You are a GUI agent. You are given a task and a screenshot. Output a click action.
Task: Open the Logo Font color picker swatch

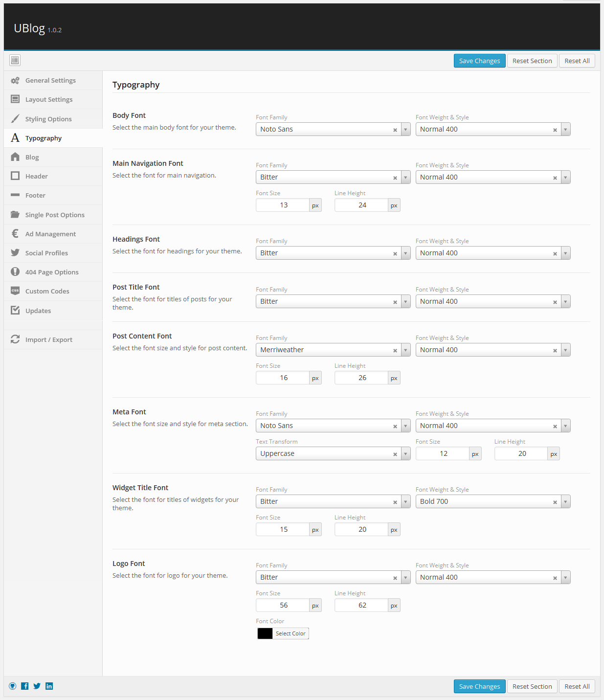coord(265,633)
